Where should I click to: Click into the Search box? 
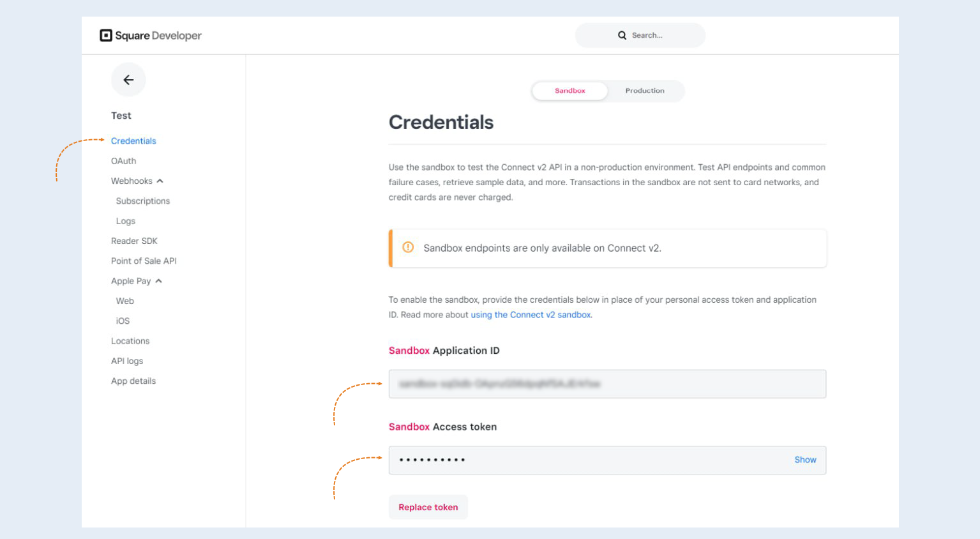(x=640, y=36)
